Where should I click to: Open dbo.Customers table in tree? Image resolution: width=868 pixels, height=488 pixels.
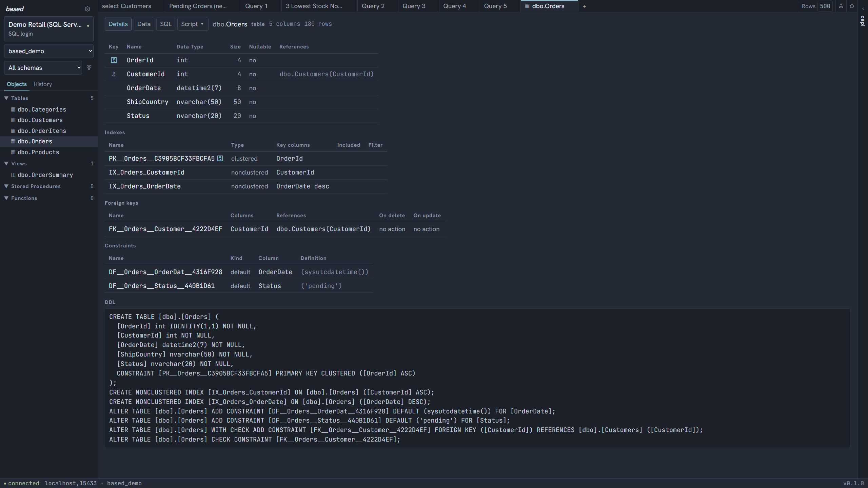pos(40,120)
